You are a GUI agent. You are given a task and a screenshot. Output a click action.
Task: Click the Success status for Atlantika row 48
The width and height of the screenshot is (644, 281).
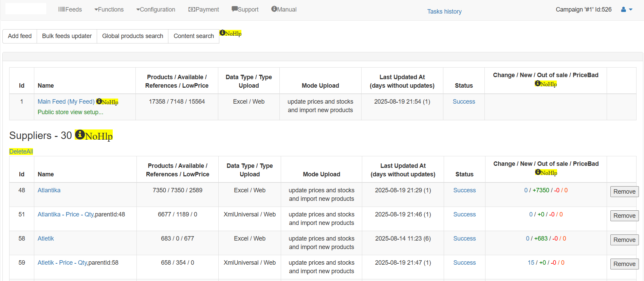point(464,190)
